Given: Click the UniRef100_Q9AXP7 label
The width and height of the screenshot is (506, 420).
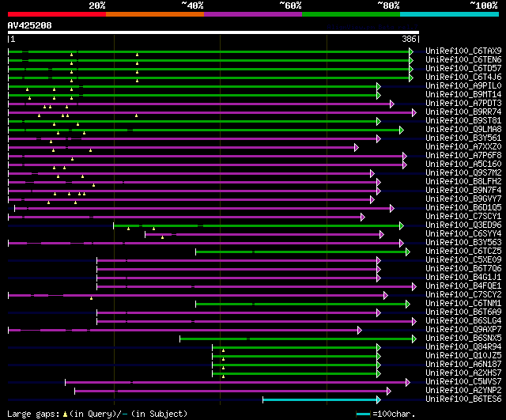Looking at the screenshot, I should [x=463, y=330].
